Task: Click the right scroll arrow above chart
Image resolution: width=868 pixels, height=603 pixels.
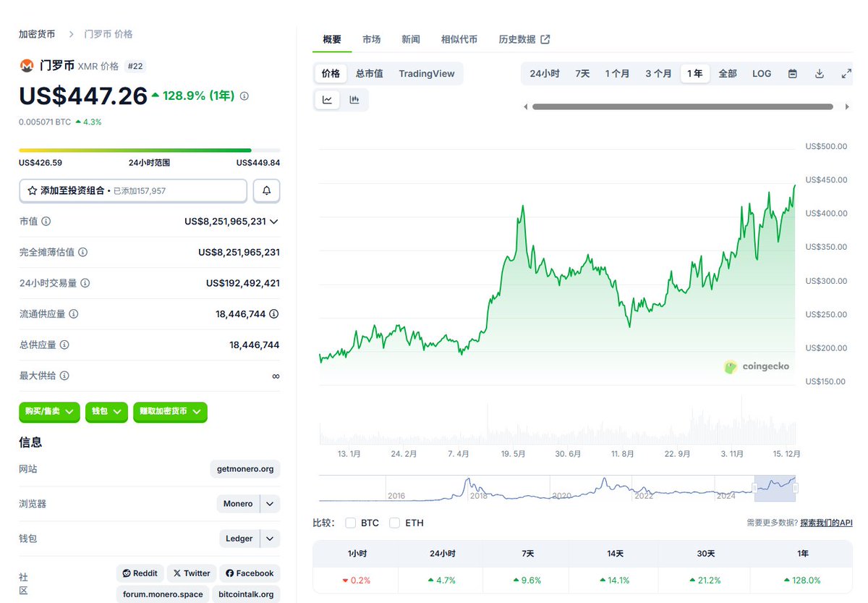Action: point(847,106)
